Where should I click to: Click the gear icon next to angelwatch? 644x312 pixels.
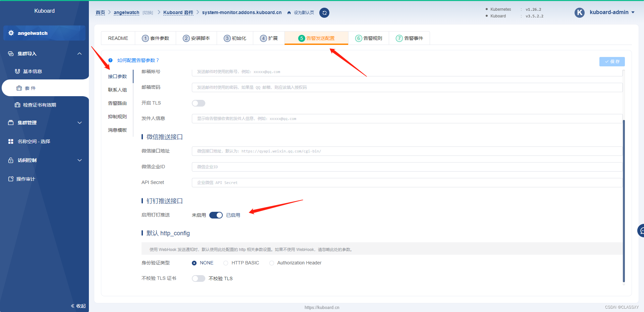click(11, 33)
